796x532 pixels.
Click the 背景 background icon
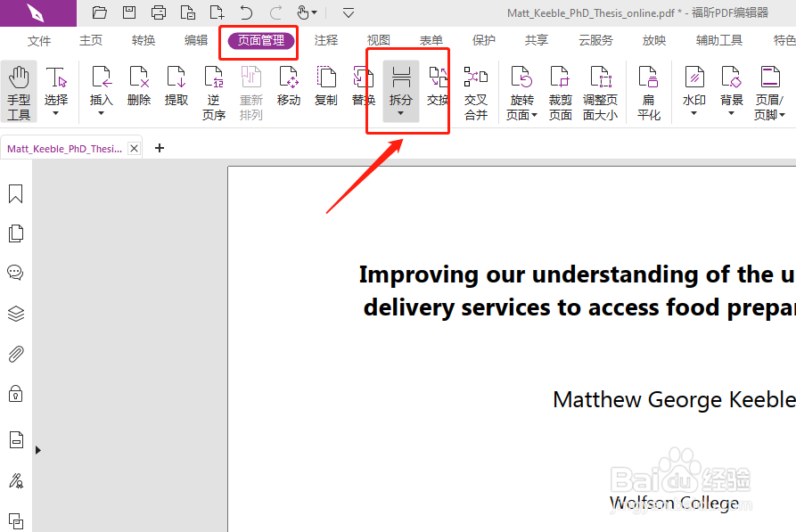tap(732, 77)
